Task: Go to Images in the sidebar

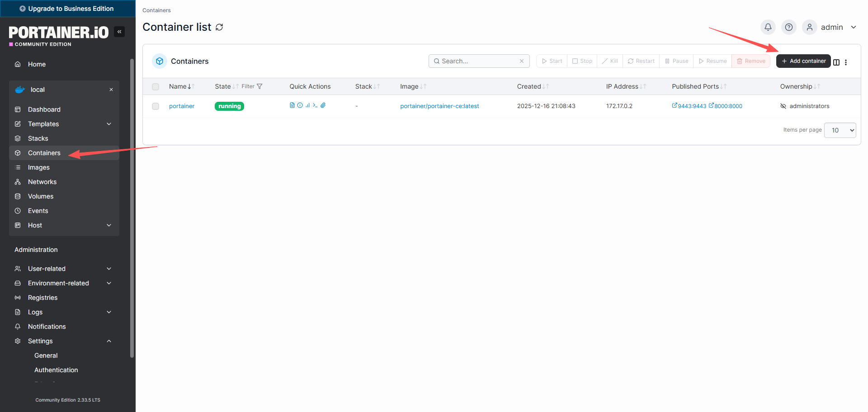Action: (x=39, y=167)
